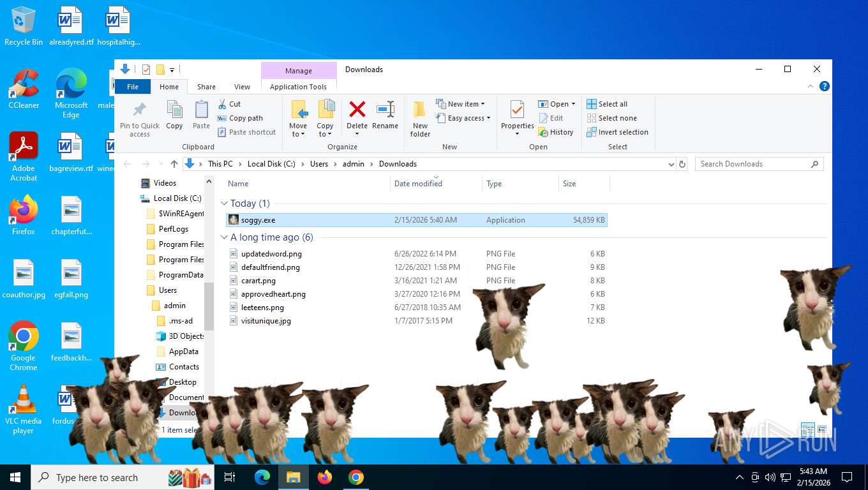The image size is (868, 490).
Task: Click Select all
Action: pyautogui.click(x=607, y=104)
